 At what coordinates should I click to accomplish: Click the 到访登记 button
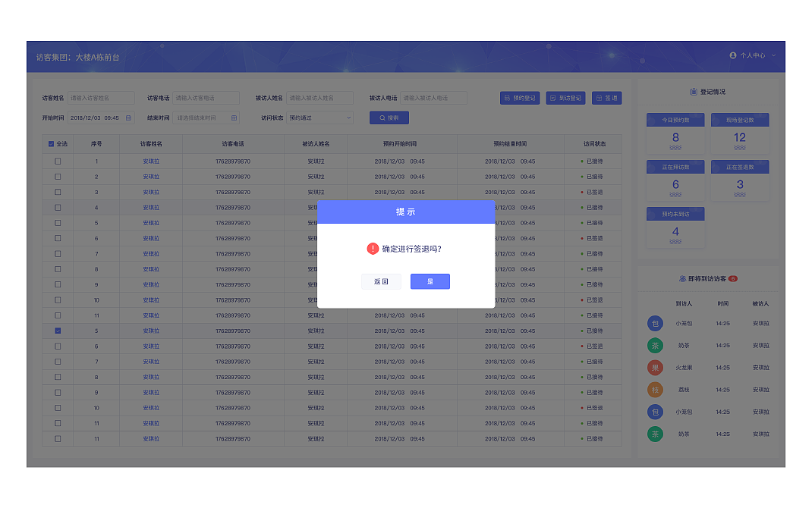[565, 98]
